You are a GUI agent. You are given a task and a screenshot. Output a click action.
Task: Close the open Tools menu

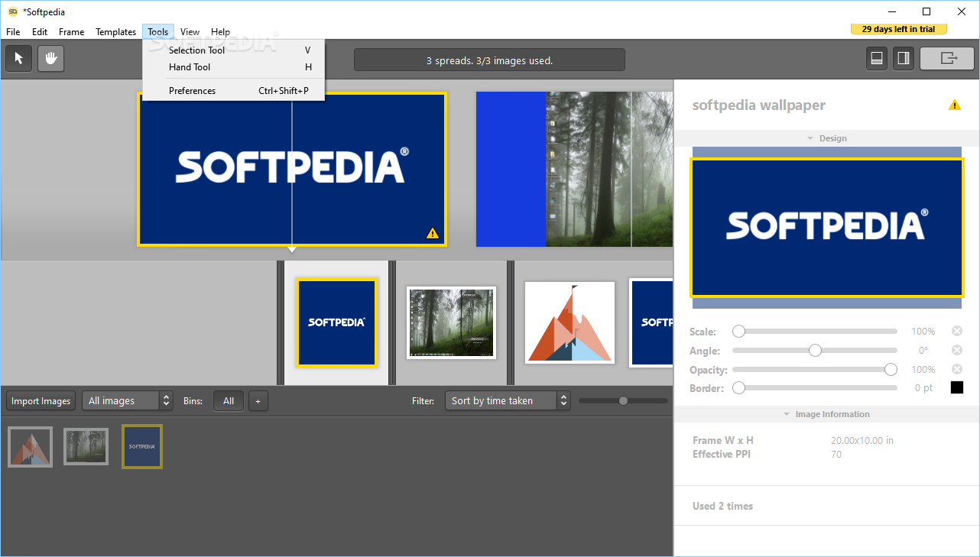[x=158, y=32]
